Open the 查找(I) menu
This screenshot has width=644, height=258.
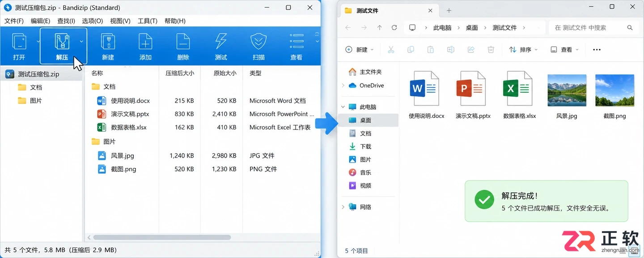[66, 21]
